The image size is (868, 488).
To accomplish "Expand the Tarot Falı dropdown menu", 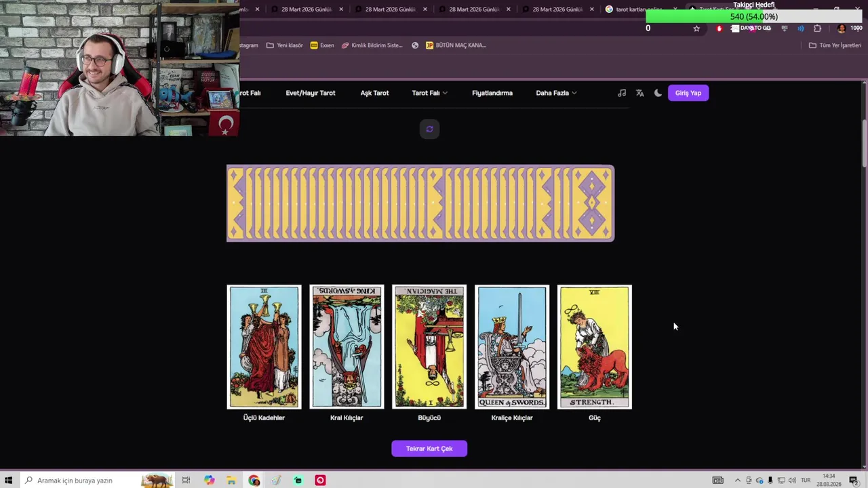I will point(429,93).
